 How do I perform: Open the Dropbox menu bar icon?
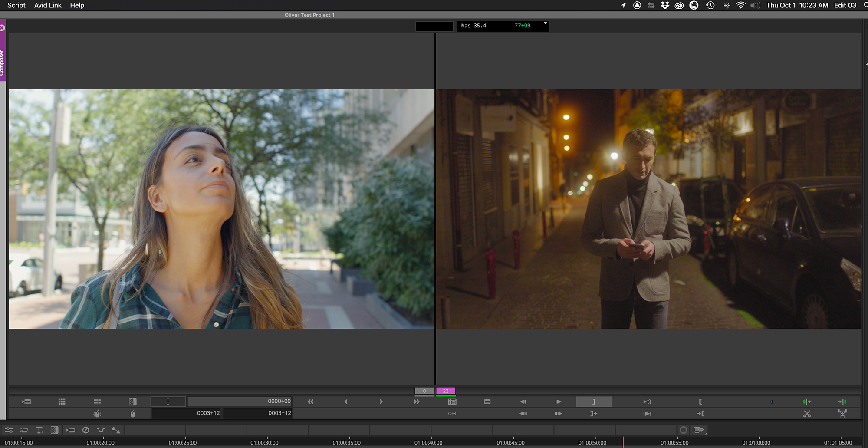(665, 5)
